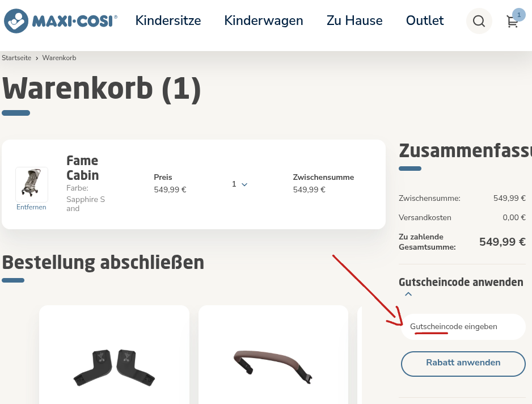Collapse the Gutscheincode anwenden section

click(408, 294)
